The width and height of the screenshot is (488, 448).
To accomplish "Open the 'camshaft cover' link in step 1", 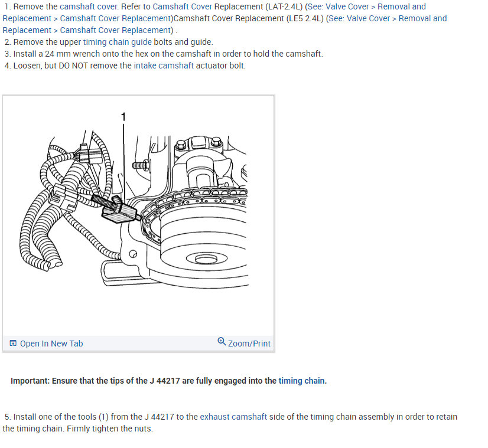I will 89,6.
